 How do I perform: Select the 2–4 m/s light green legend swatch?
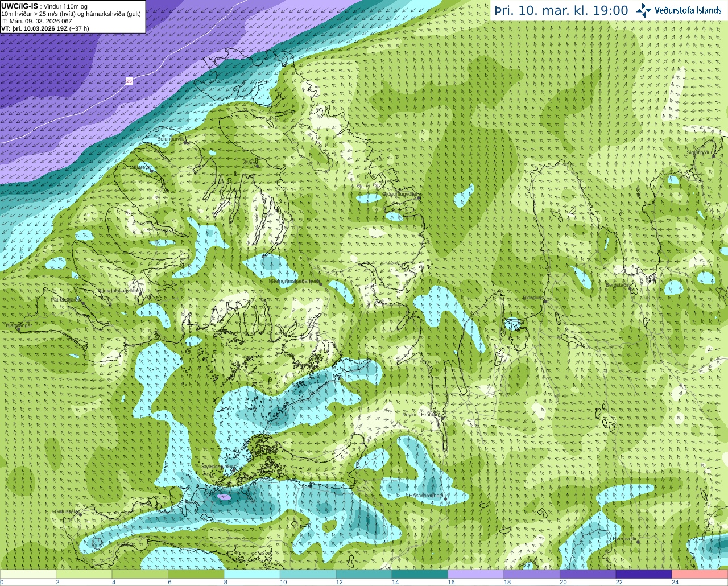84,574
